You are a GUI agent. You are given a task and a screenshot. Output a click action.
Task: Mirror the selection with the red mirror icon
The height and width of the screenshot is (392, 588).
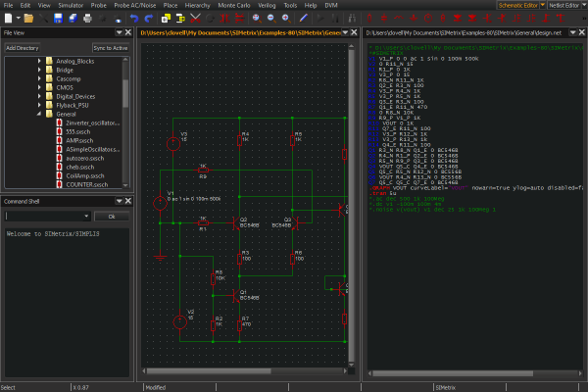224,18
